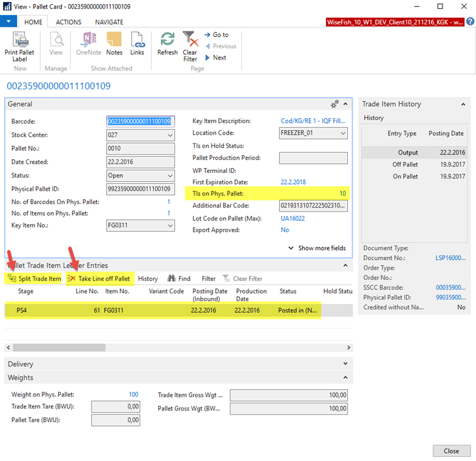Switch to the ACTIONS ribbon tab

click(x=68, y=22)
